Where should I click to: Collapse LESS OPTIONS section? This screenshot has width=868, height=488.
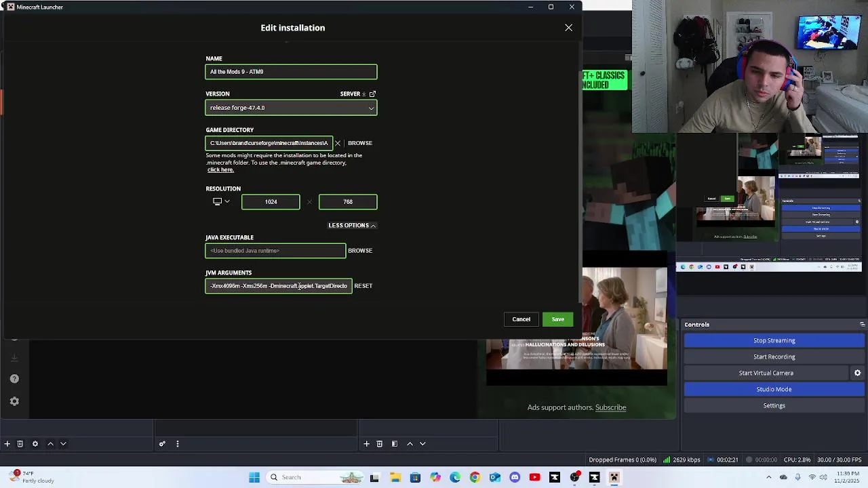click(x=352, y=225)
